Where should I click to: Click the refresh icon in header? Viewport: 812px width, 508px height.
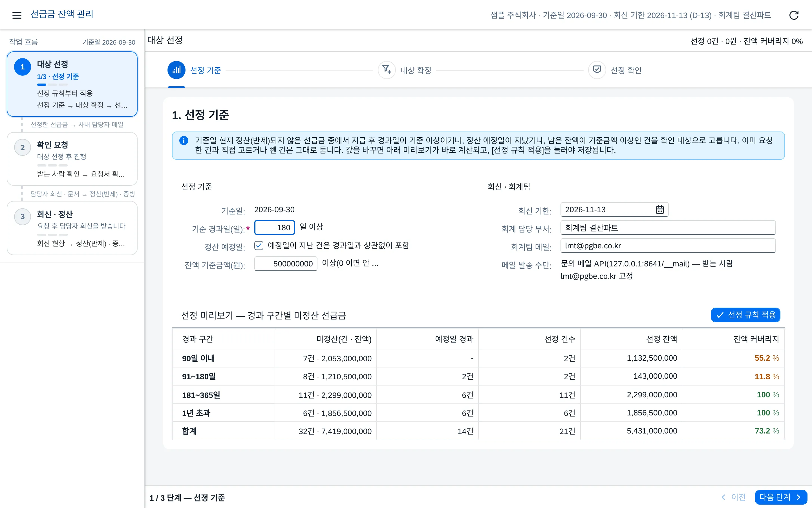[794, 15]
